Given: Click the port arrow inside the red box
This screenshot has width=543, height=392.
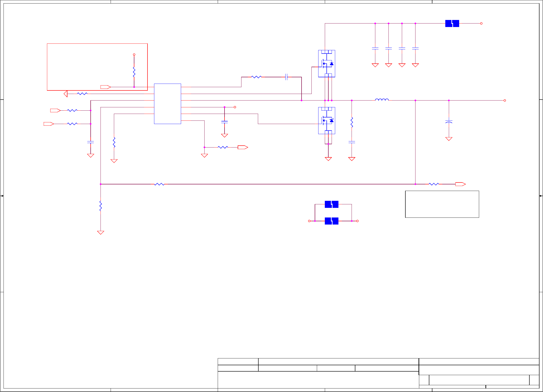Looking at the screenshot, I should click(x=105, y=87).
